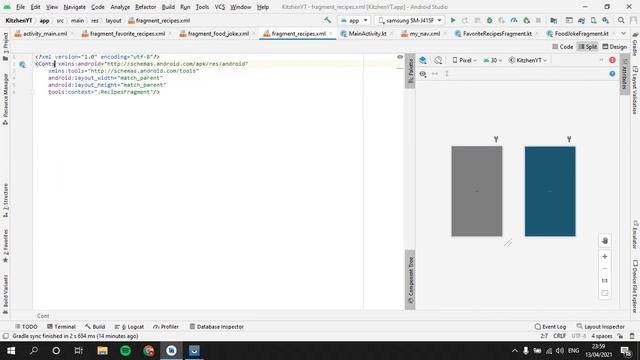Open the Database Inspector tool window
This screenshot has width=640, height=360.
coord(217,327)
